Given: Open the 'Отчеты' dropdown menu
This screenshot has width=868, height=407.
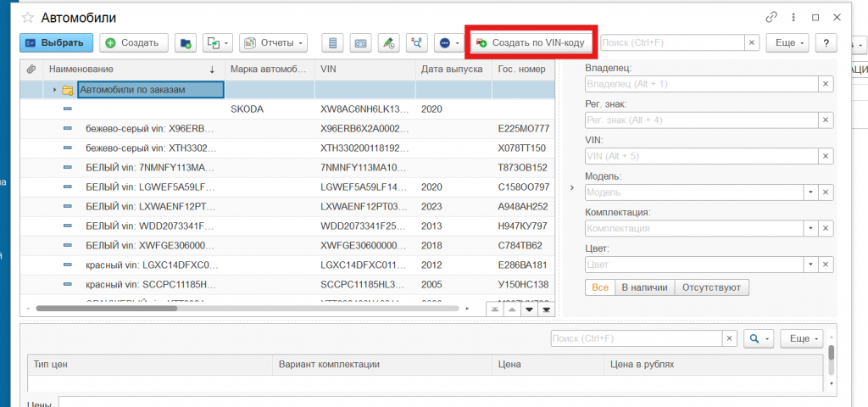Looking at the screenshot, I should pos(272,42).
